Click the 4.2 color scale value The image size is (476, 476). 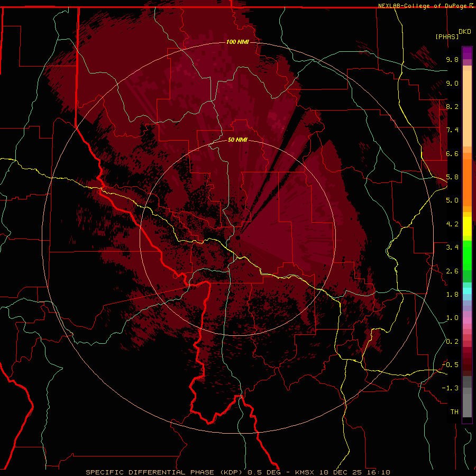452,224
